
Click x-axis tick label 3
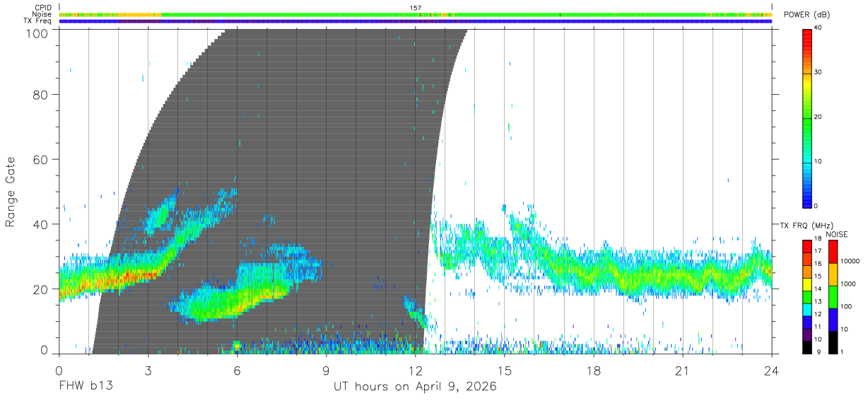coord(148,371)
